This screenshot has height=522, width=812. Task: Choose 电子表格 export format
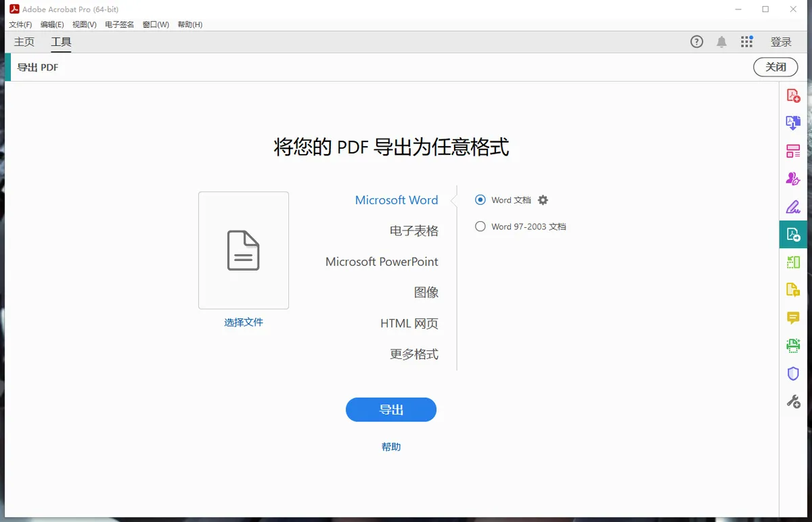pyautogui.click(x=414, y=231)
